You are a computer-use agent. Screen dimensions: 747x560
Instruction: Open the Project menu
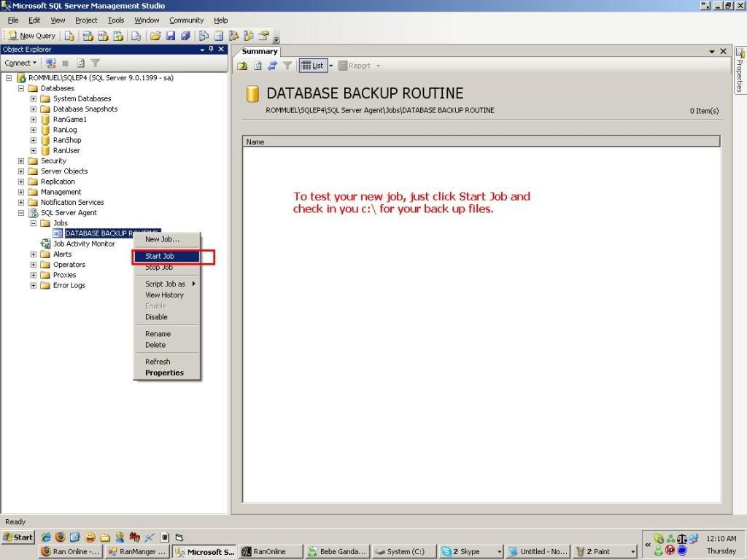[x=86, y=20]
